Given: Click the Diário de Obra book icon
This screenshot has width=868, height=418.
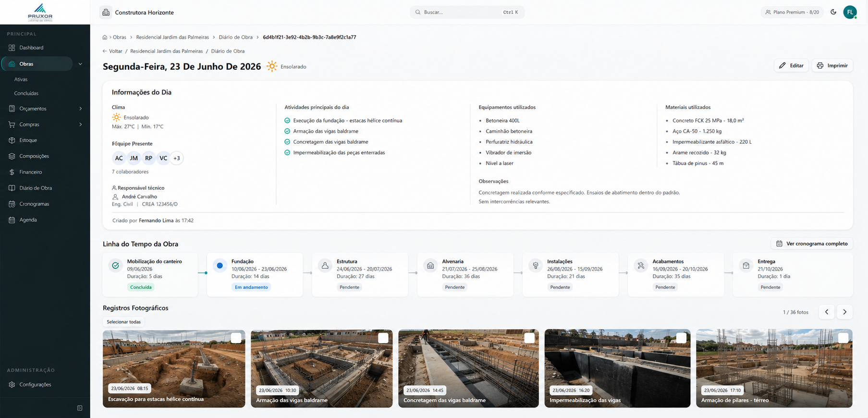Looking at the screenshot, I should (12, 188).
